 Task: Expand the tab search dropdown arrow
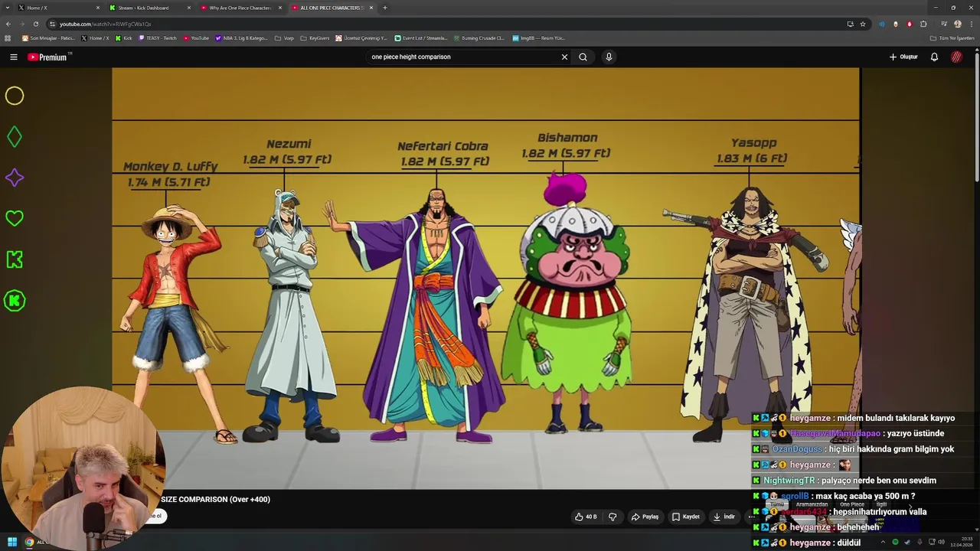[7, 8]
